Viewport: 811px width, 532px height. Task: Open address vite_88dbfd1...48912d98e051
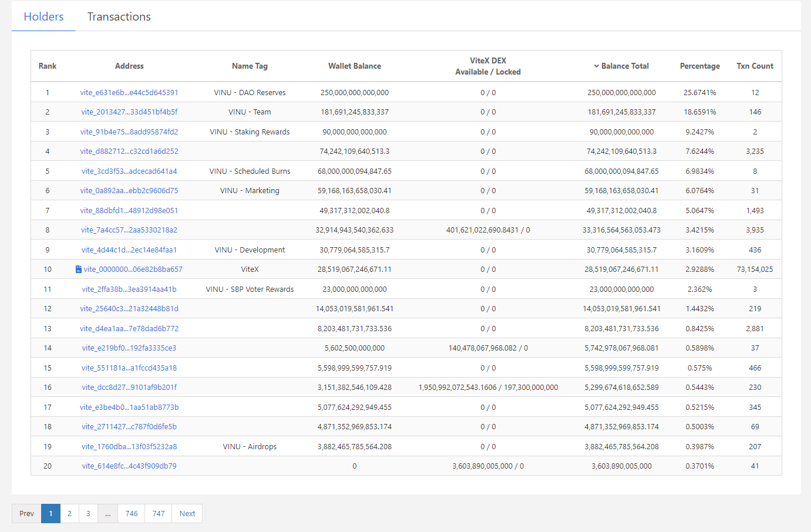[x=129, y=211]
